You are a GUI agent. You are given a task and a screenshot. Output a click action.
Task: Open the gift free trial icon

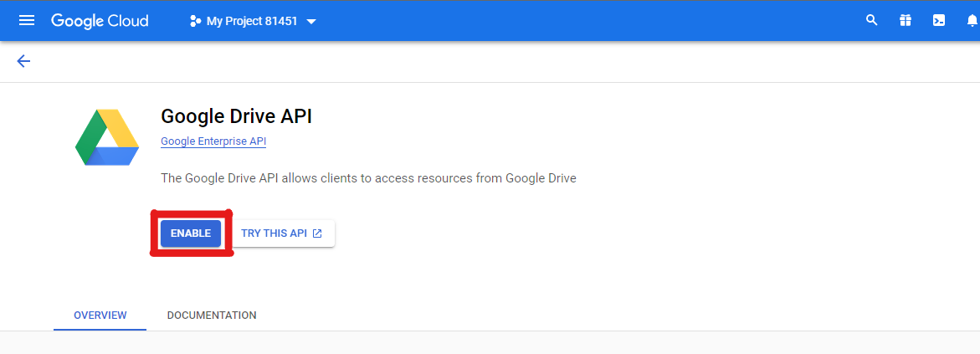pos(905,21)
